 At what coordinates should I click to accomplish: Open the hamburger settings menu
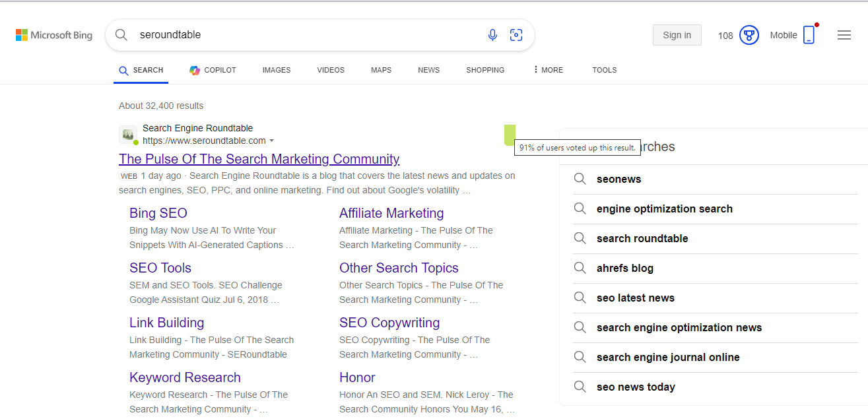[844, 35]
